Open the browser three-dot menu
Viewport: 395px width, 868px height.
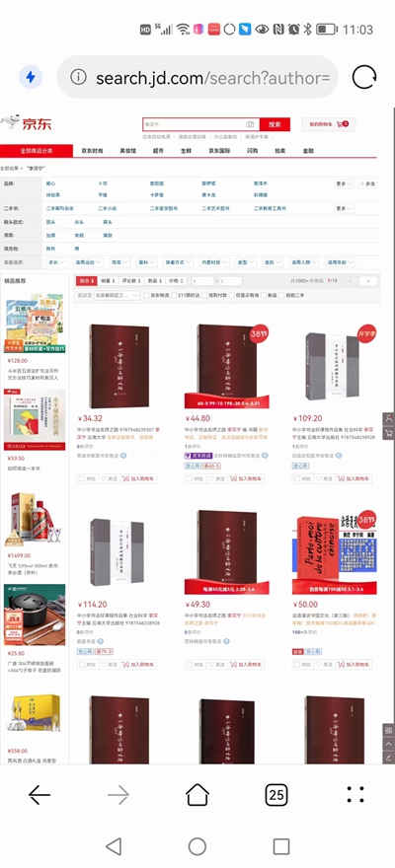(x=355, y=794)
